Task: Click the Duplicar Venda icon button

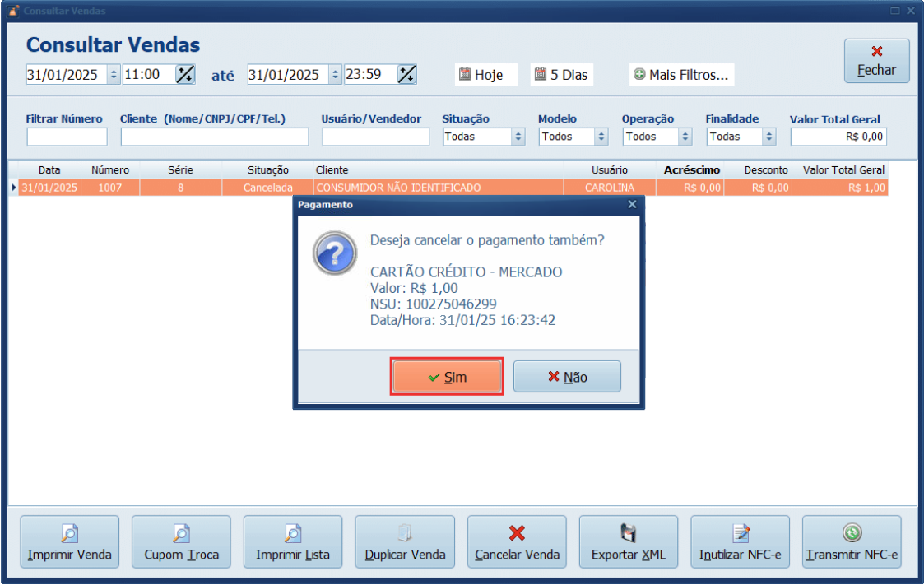Action: 405,534
